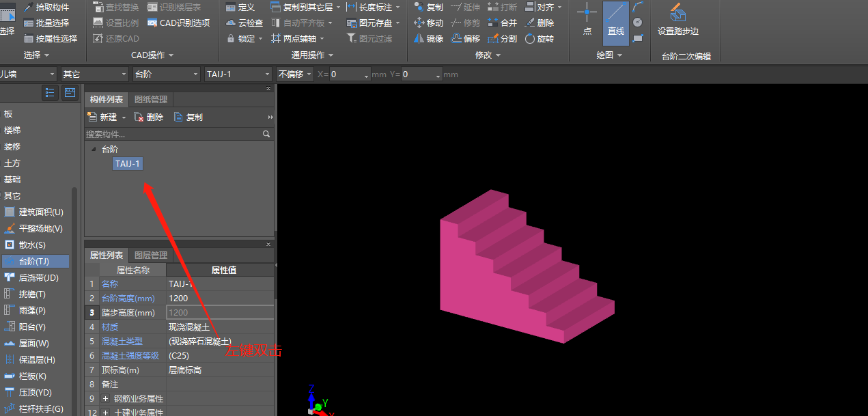Expand the 钢筋业务属性 row
Screen dimensions: 868x416
105,398
